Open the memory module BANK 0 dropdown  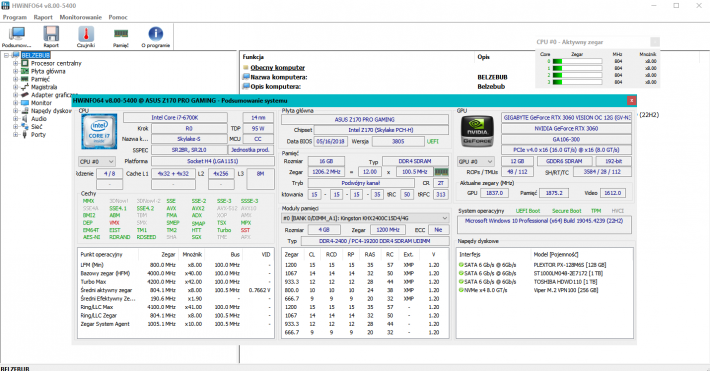coord(365,218)
